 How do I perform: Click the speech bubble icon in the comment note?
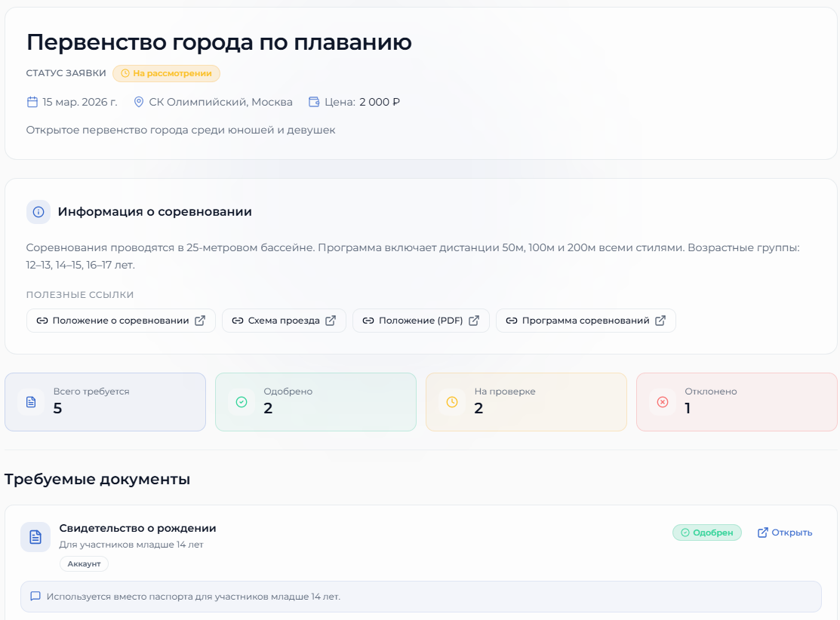pos(35,596)
